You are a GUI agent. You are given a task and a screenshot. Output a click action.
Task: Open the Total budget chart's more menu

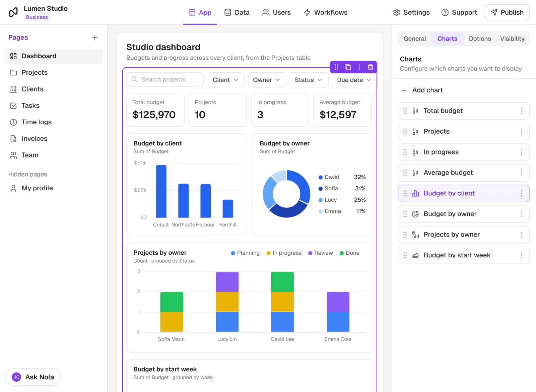tap(521, 111)
